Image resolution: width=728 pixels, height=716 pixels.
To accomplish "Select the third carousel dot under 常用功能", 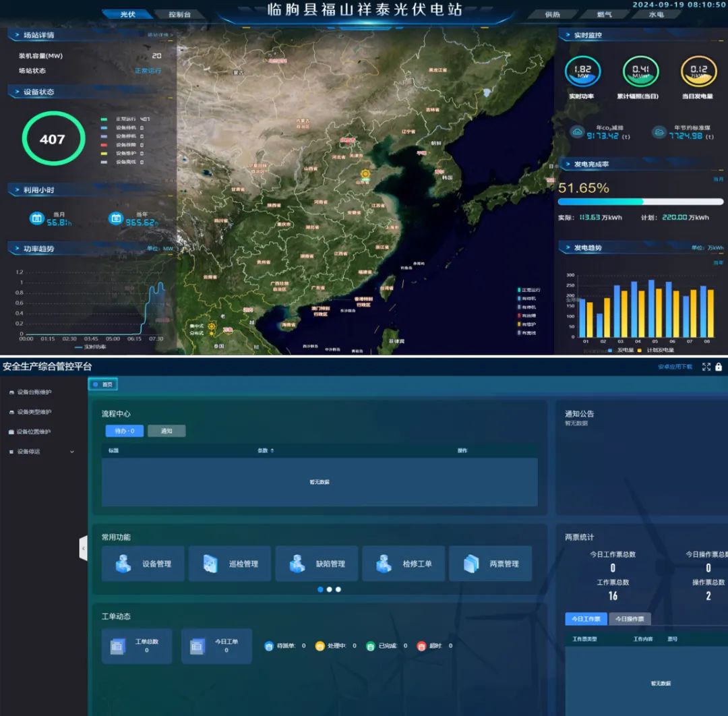I will 338,589.
